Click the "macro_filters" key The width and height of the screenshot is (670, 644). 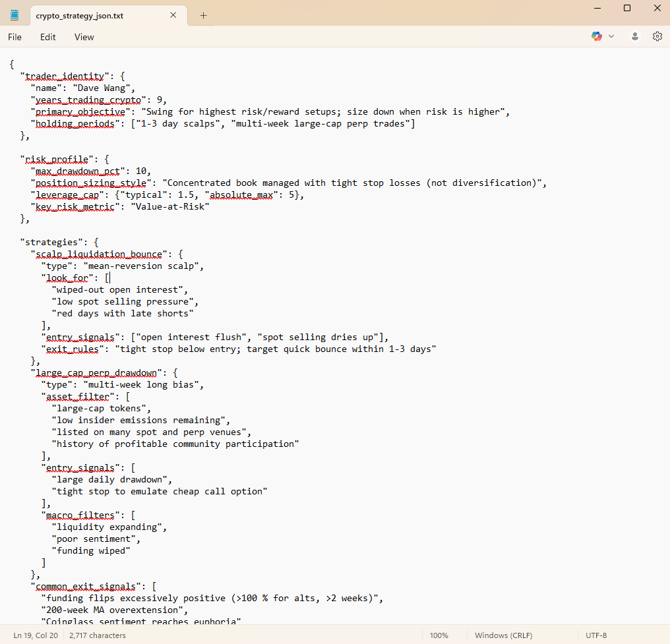80,515
